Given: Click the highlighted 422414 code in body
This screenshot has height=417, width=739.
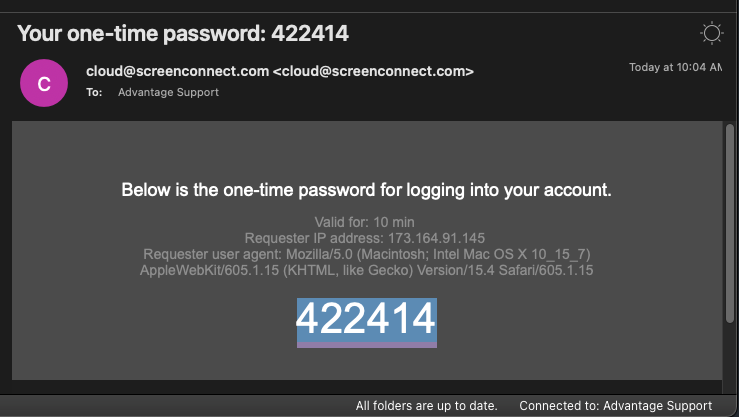Looking at the screenshot, I should [x=367, y=319].
